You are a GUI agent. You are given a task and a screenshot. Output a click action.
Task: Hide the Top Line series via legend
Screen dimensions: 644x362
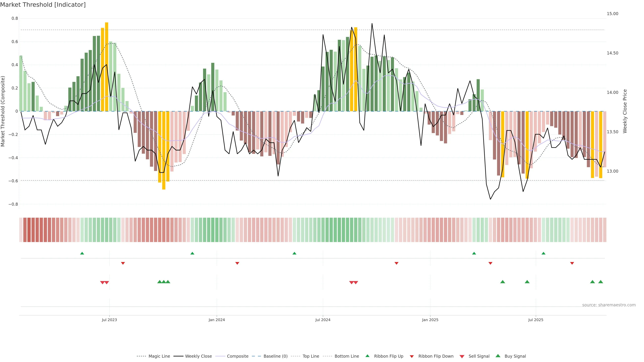click(x=311, y=356)
